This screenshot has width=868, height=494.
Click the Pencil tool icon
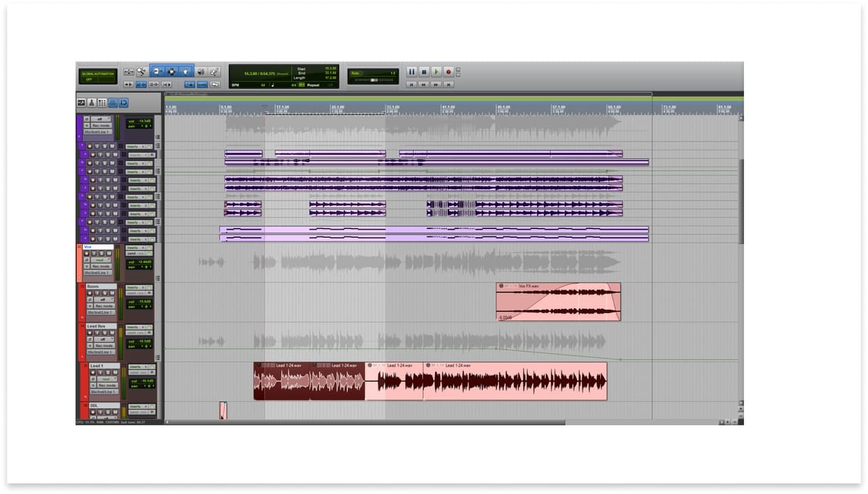pyautogui.click(x=215, y=71)
